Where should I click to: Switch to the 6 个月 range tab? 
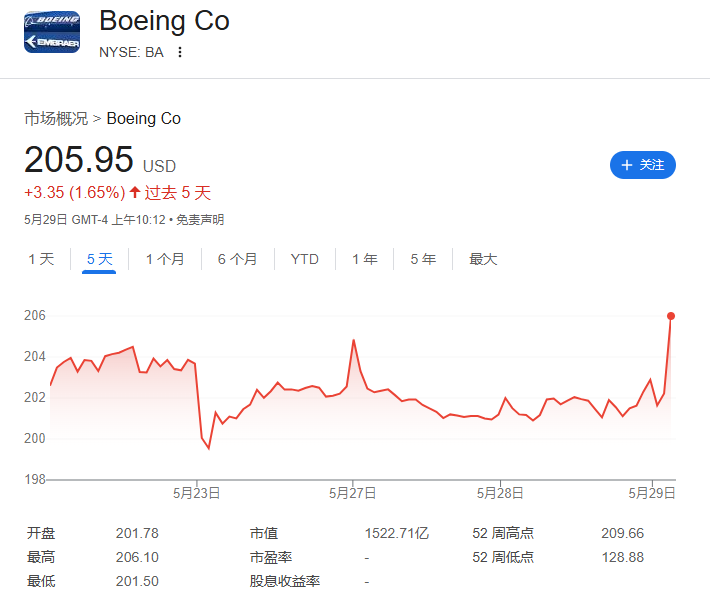point(237,259)
